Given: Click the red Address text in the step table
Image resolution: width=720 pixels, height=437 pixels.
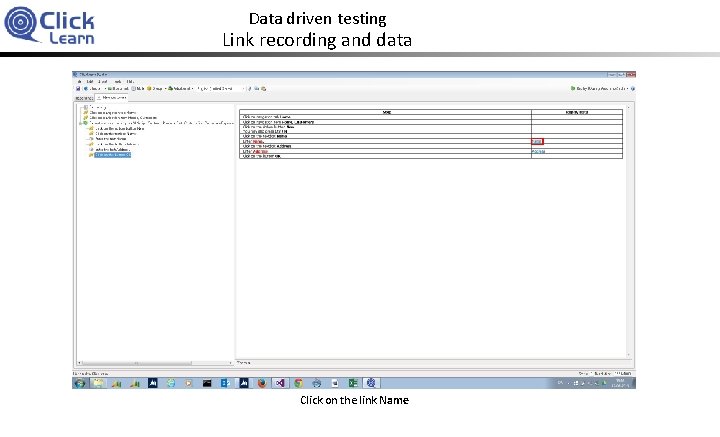Looking at the screenshot, I should pyautogui.click(x=260, y=151).
